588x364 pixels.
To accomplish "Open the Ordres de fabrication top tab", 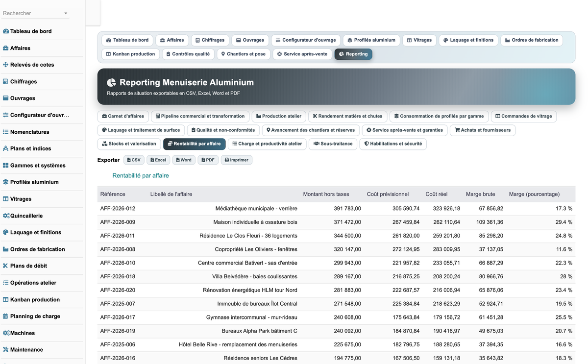I will point(532,40).
